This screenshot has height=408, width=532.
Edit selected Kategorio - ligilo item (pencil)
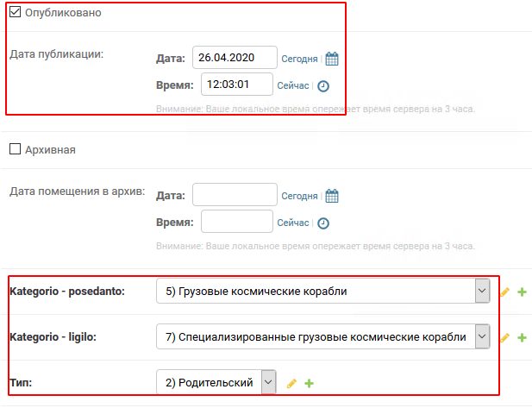(504, 338)
